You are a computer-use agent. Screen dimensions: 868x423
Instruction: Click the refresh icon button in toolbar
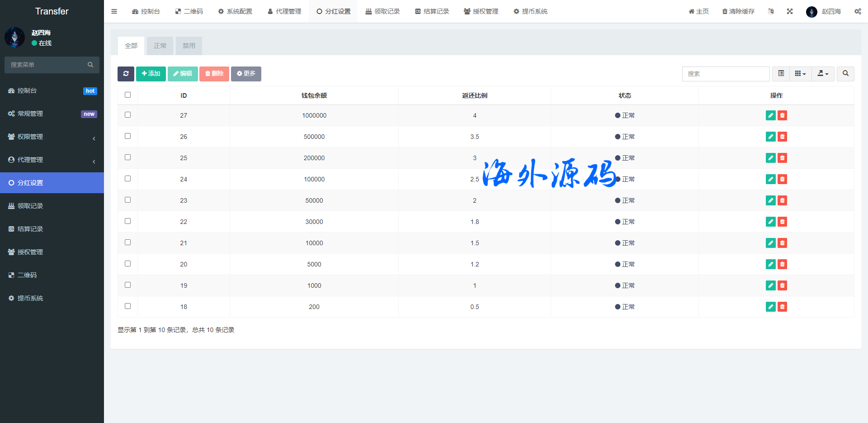click(x=126, y=74)
